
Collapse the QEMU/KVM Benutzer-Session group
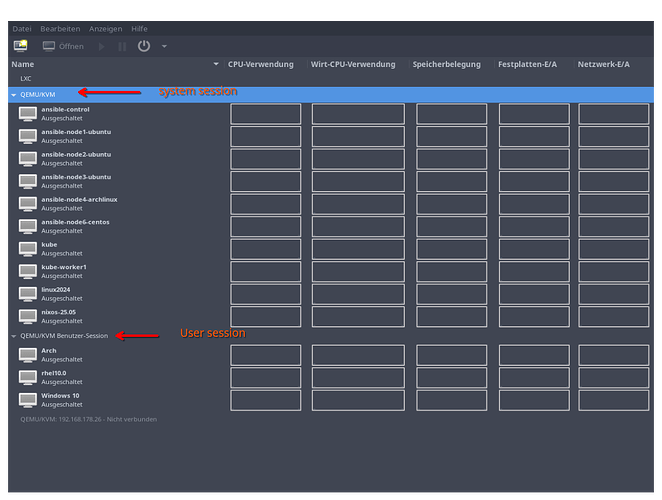point(14,336)
